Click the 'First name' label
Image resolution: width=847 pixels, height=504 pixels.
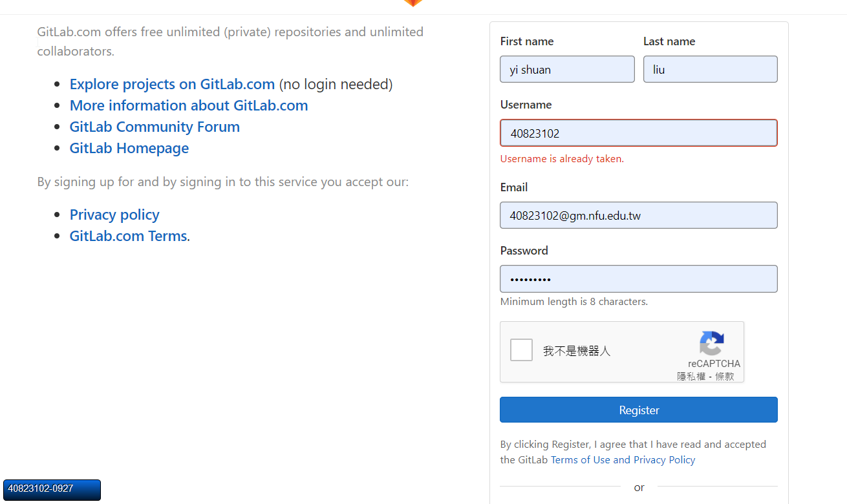coord(527,41)
